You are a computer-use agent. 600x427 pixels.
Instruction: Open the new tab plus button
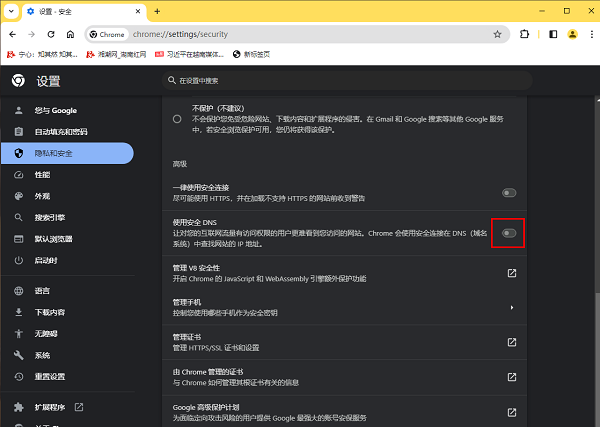coord(157,11)
